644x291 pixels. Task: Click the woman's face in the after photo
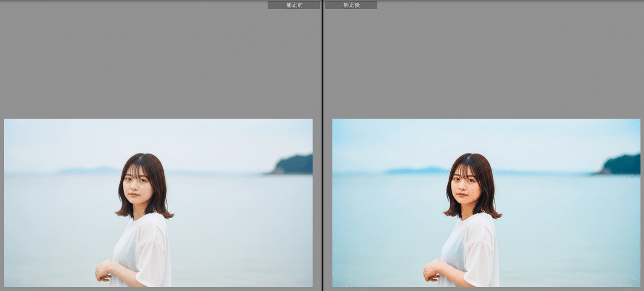(x=465, y=185)
